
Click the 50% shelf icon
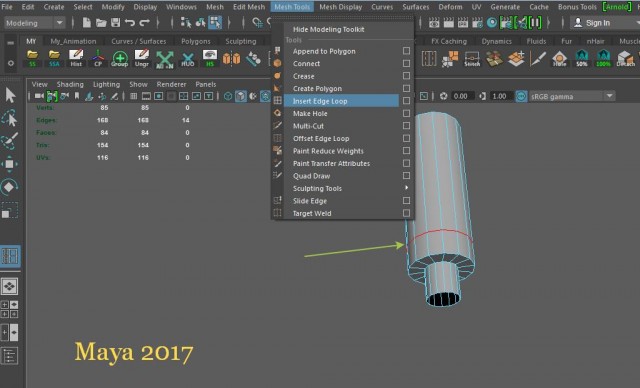point(582,58)
